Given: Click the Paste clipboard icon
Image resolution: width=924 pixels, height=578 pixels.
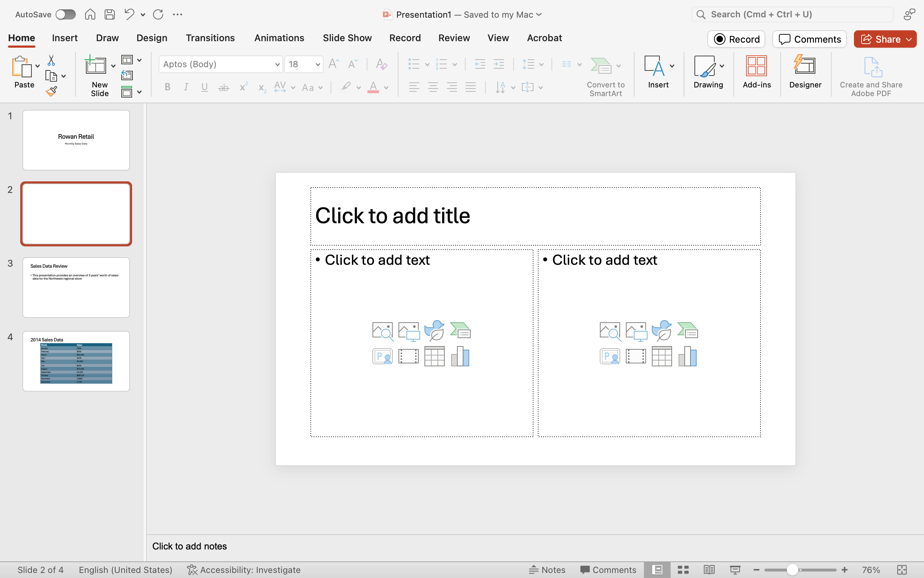Looking at the screenshot, I should coord(21,66).
